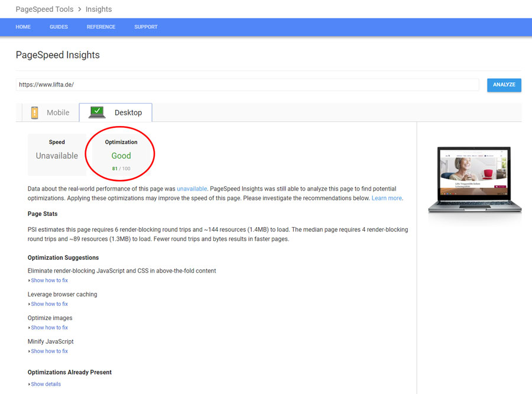This screenshot has width=532, height=394.
Task: Expand fix for Minify JavaScript
Action: (49, 351)
